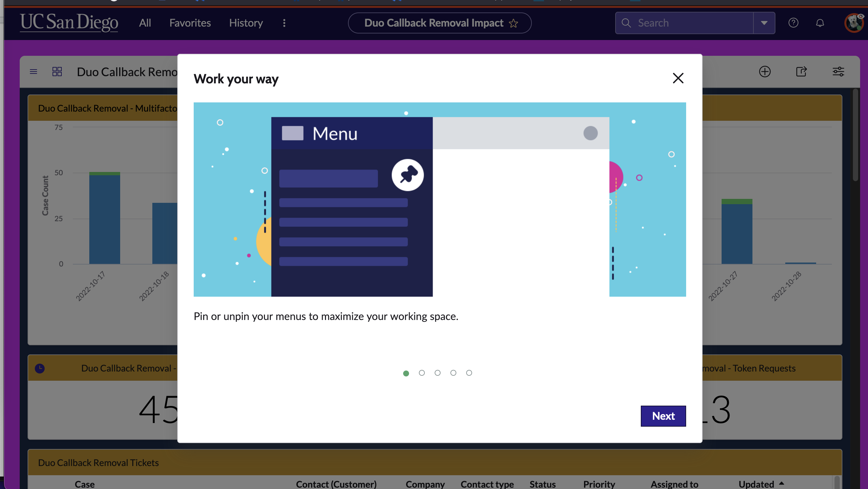Sort by the Updated column arrow
Viewport: 868px width, 489px height.
tap(781, 483)
